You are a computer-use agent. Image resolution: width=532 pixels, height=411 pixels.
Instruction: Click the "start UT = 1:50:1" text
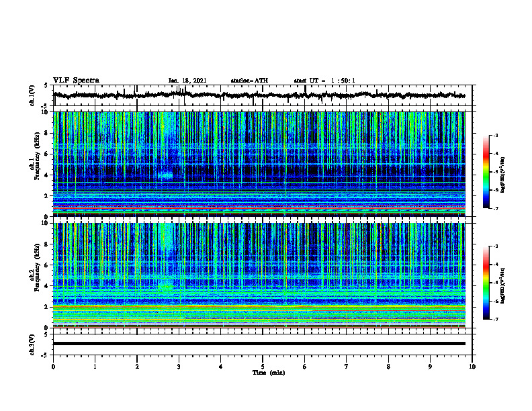click(324, 81)
